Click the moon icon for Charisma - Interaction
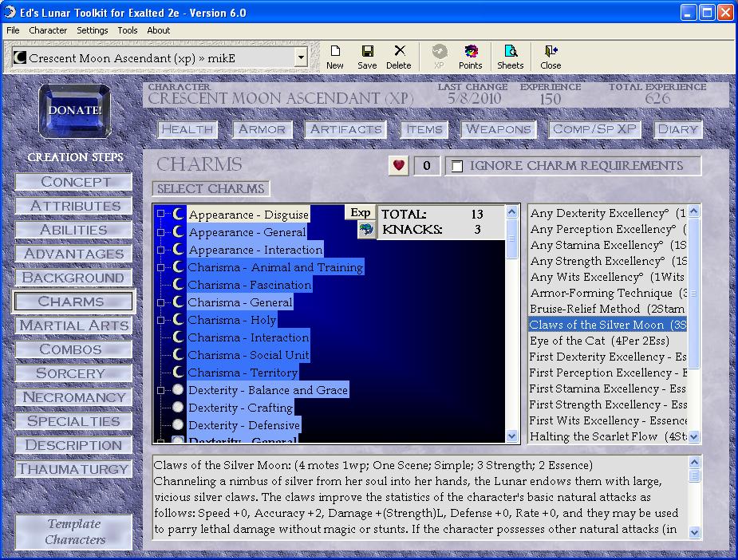 (178, 337)
